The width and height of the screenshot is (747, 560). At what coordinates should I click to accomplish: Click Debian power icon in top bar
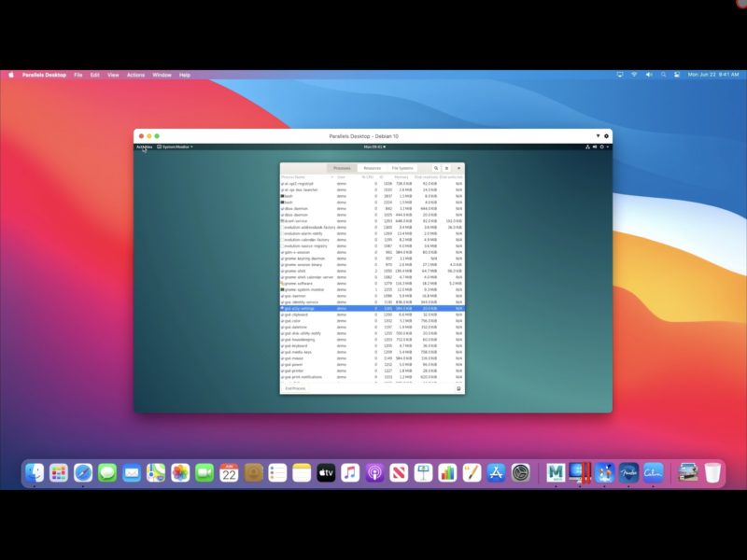pos(601,147)
